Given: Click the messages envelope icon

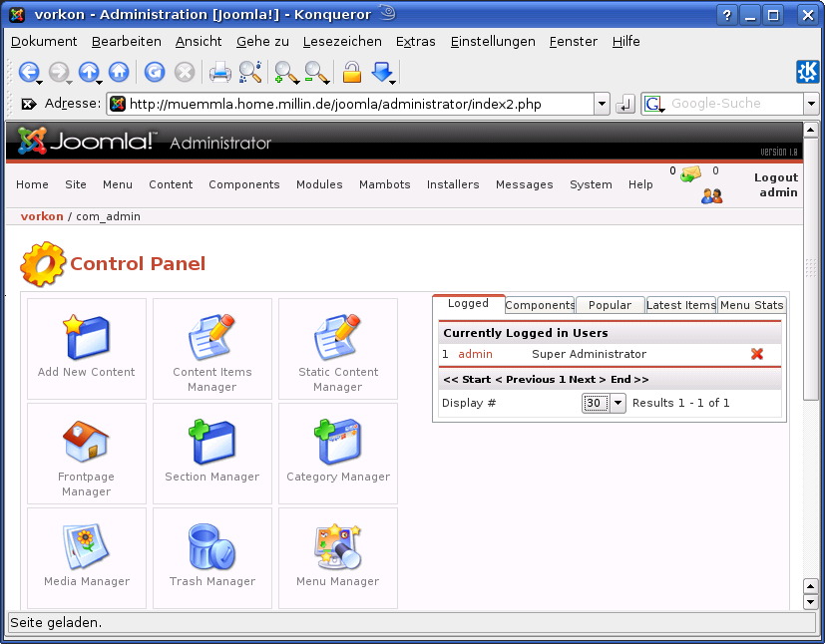Looking at the screenshot, I should [x=690, y=173].
